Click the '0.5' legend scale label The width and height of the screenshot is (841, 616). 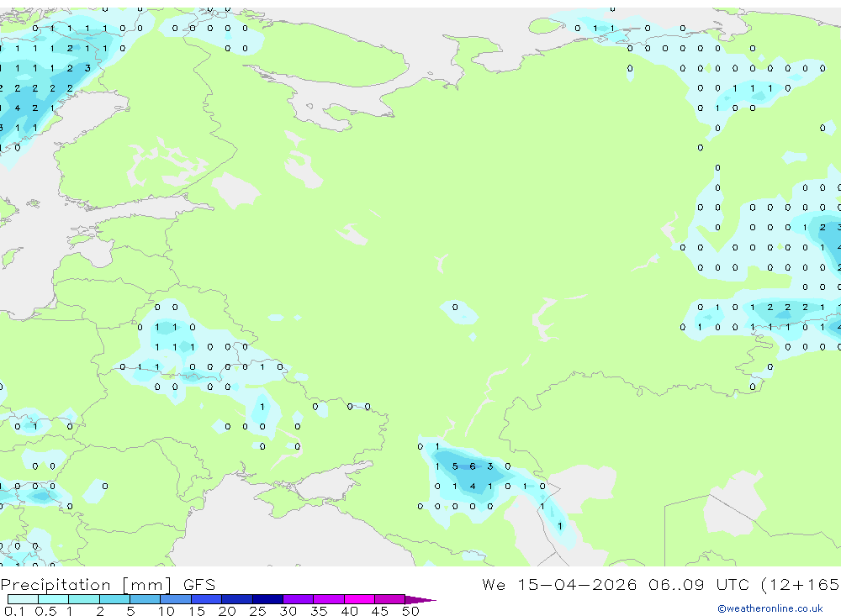point(45,611)
